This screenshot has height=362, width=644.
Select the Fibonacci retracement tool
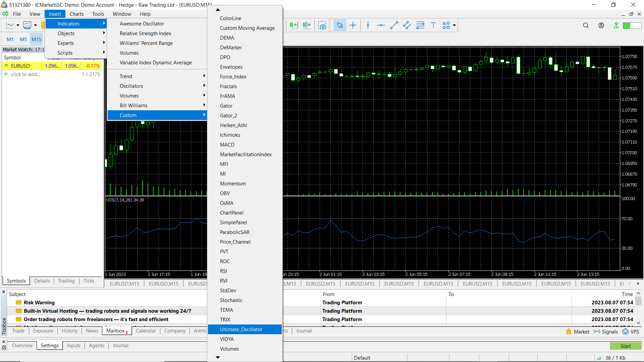coord(420,25)
